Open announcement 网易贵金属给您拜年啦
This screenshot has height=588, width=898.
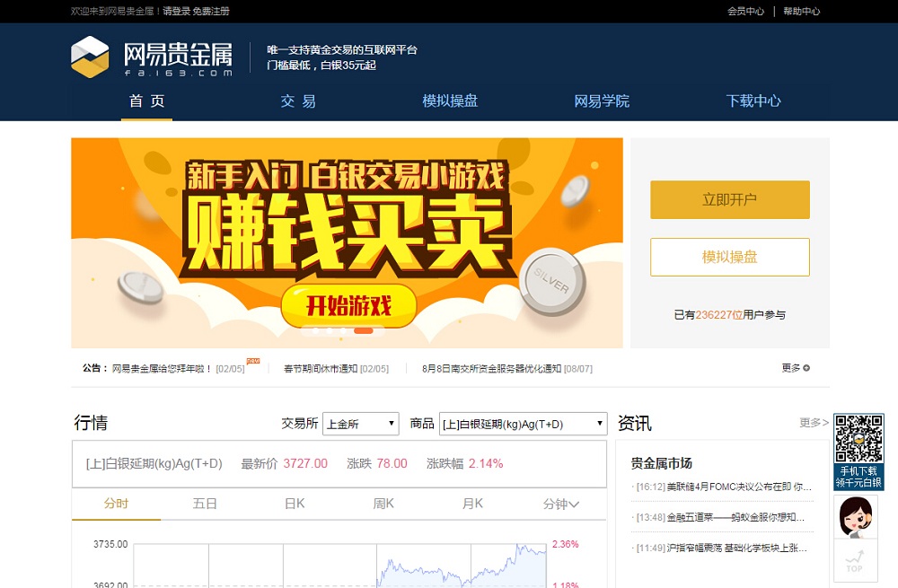point(162,369)
